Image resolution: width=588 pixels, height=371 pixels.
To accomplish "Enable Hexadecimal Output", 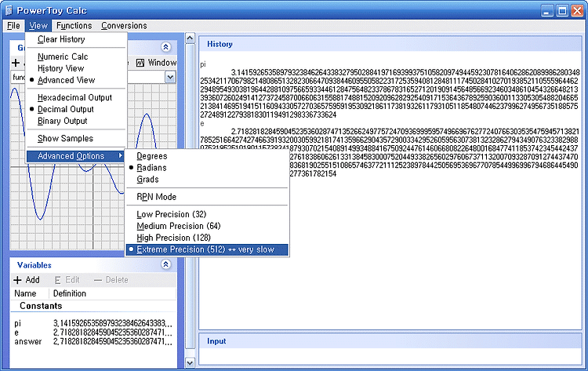I will click(77, 97).
